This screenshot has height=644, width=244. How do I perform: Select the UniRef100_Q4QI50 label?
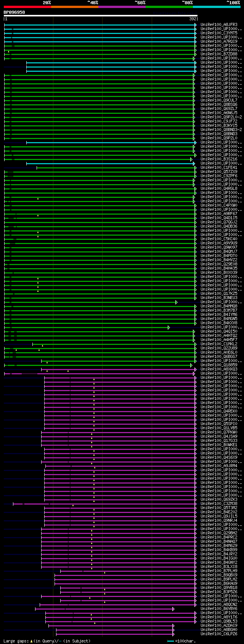[x=219, y=332]
